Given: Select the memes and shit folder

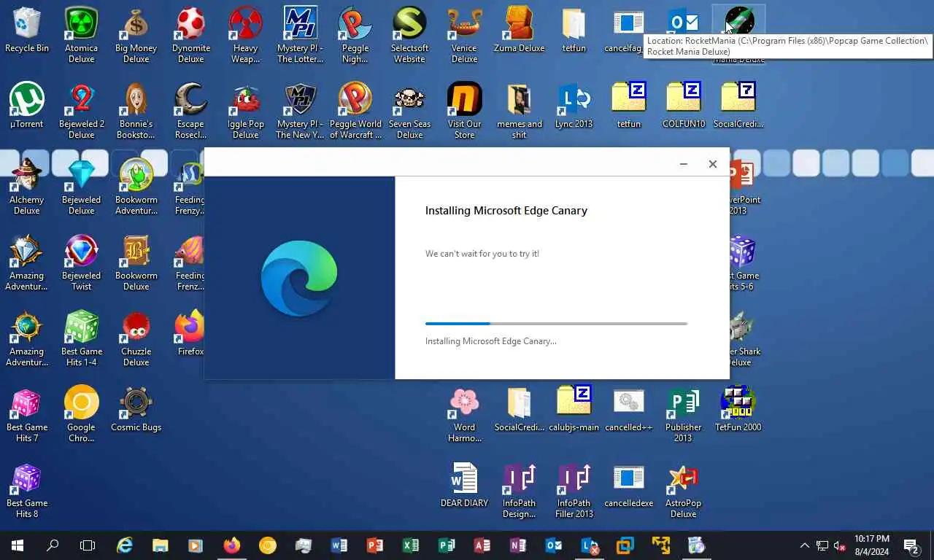Looking at the screenshot, I should [x=519, y=110].
